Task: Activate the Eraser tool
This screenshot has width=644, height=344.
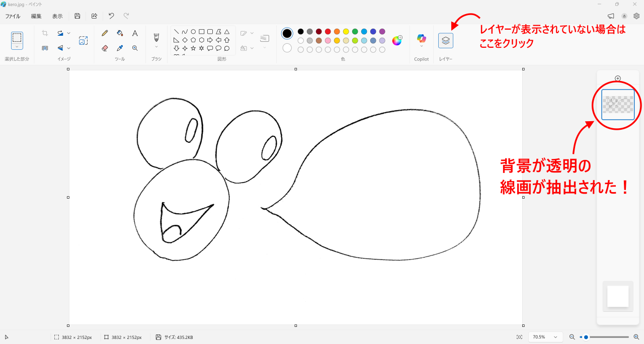Action: (105, 48)
